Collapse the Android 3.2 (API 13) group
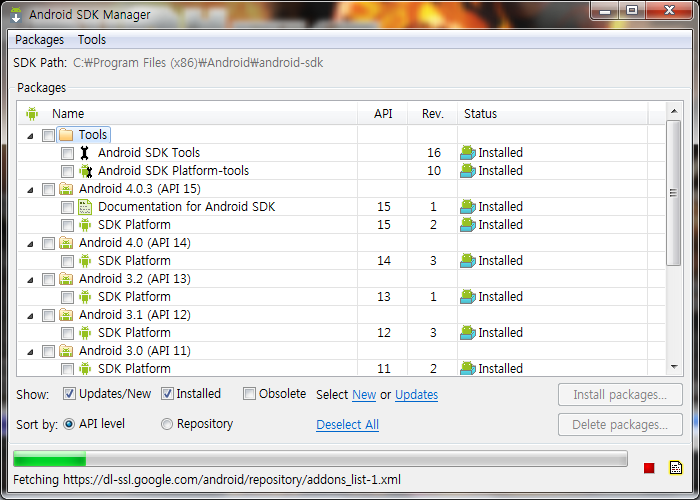 (30, 280)
